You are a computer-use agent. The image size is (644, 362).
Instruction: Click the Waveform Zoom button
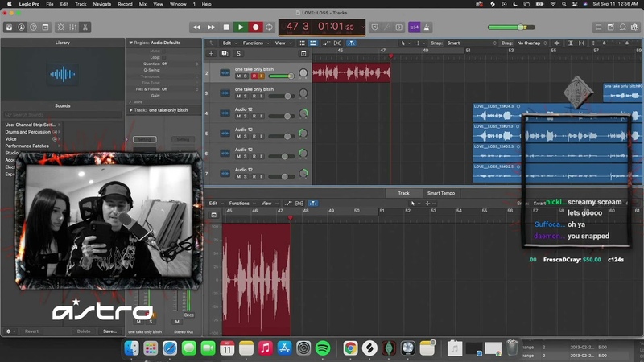click(557, 43)
